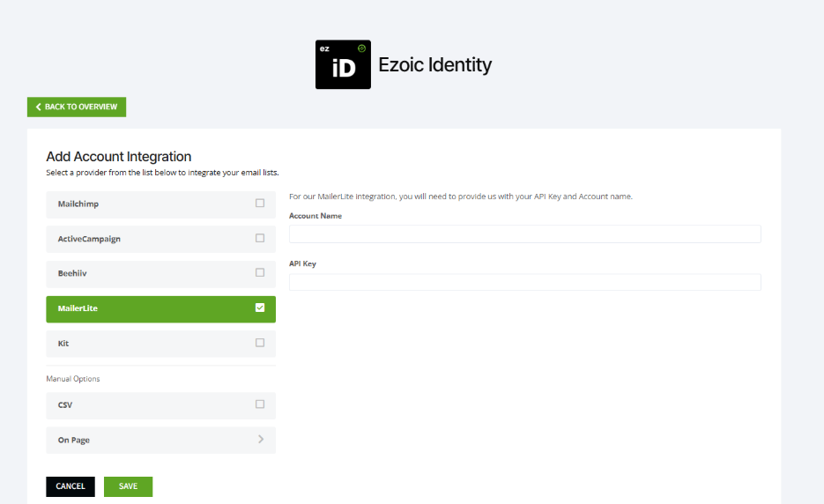Viewport: 824px width, 504px height.
Task: Select the ActiveCampaign provider row
Action: [160, 239]
